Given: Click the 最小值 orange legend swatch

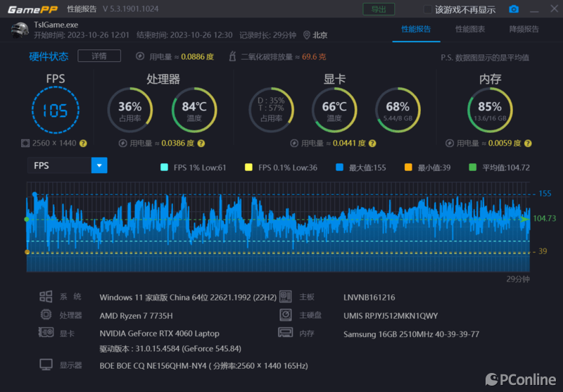Looking at the screenshot, I should [408, 167].
